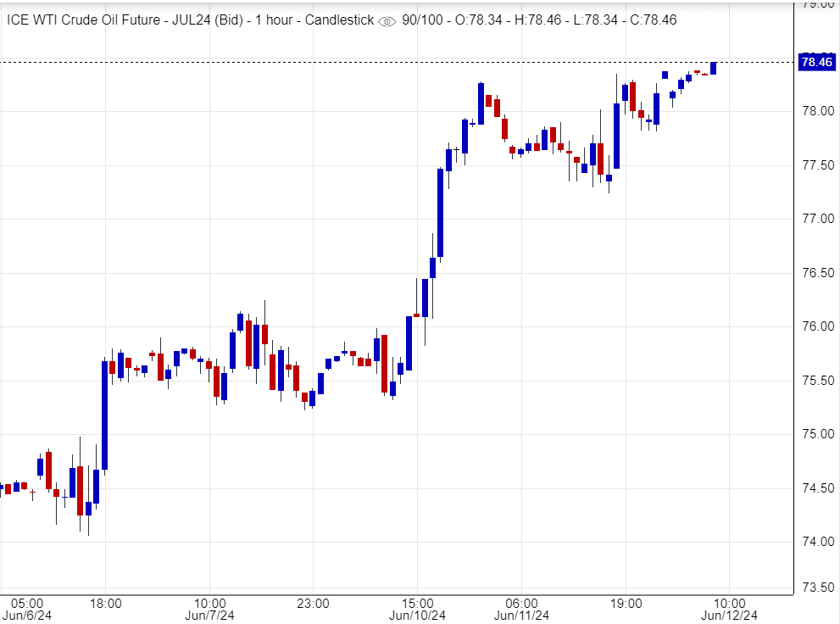Click the 78.00 price axis label

click(818, 111)
